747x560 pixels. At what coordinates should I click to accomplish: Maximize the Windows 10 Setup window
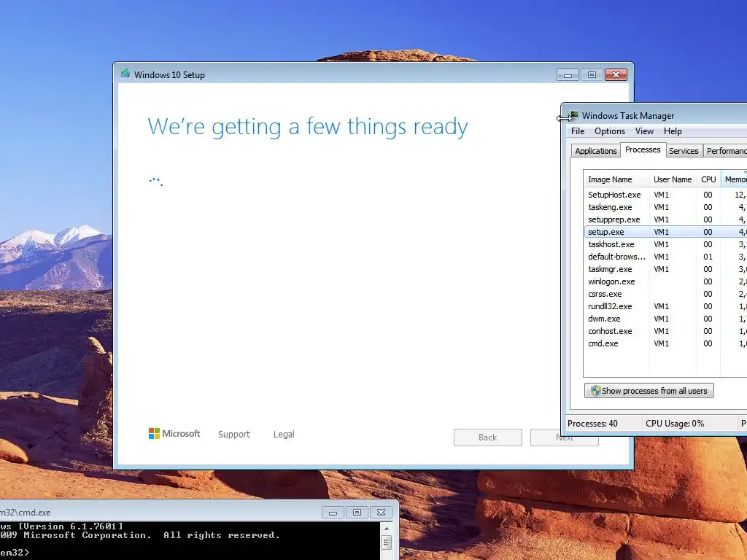tap(592, 75)
